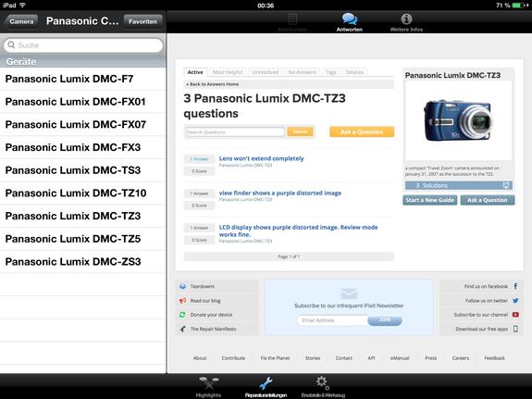This screenshot has height=399, width=532.
Task: Select Panasonic Lumix DMC-F7
Action: 82,79
